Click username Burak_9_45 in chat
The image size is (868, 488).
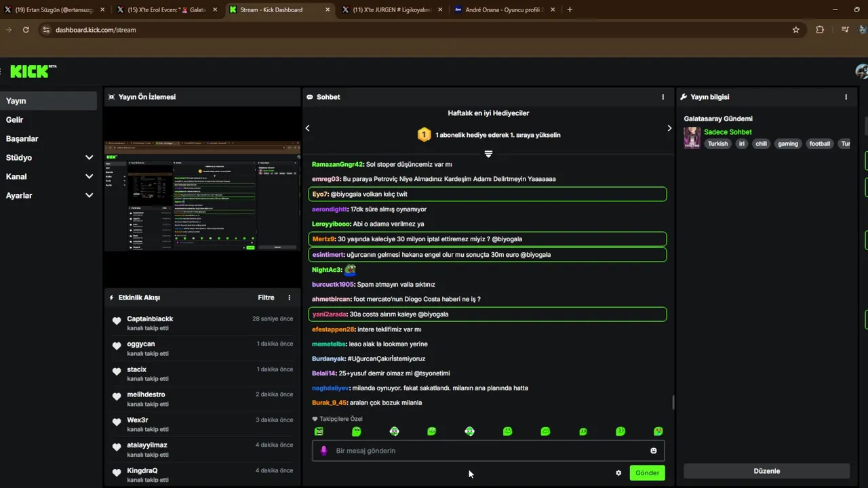330,403
